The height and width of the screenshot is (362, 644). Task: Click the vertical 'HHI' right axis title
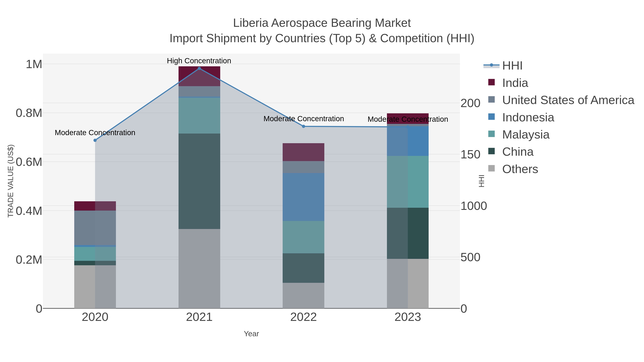pos(481,181)
